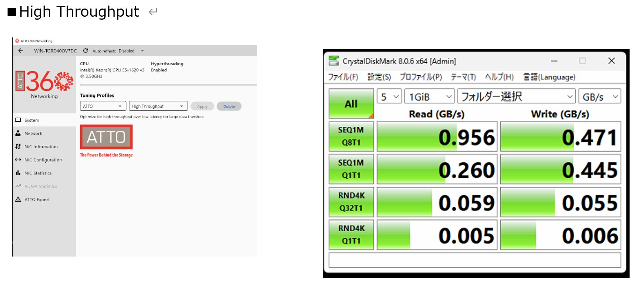
Task: Click the RDMA Statistics entry
Action: [x=44, y=186]
